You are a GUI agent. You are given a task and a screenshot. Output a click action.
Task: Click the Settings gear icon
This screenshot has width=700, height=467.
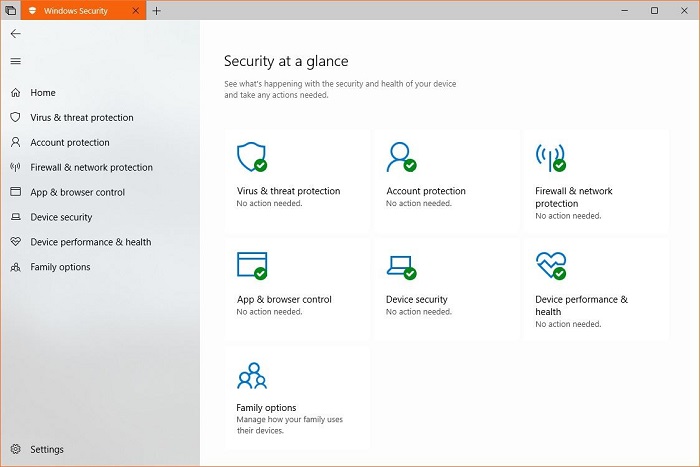16,449
